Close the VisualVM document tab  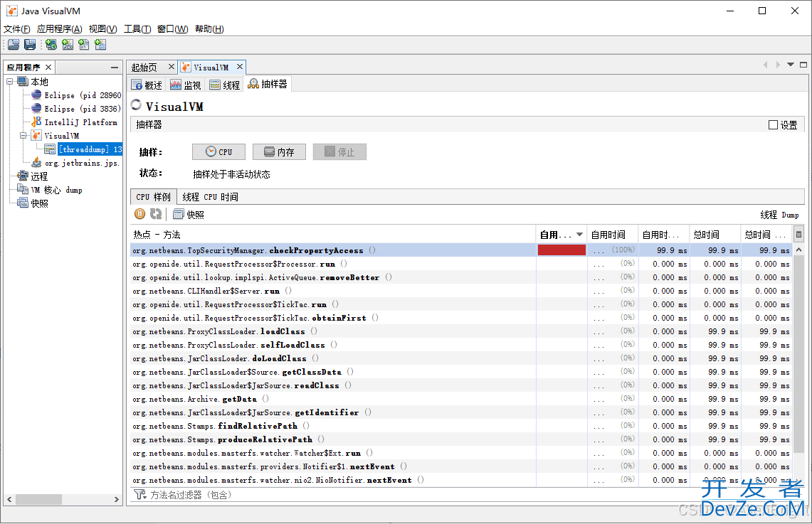click(240, 67)
